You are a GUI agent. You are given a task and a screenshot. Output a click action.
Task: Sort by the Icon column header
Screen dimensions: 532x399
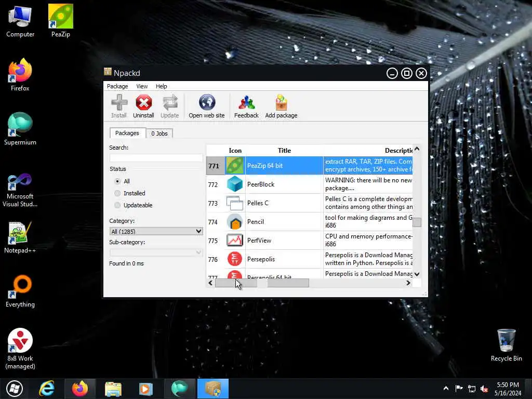point(235,150)
